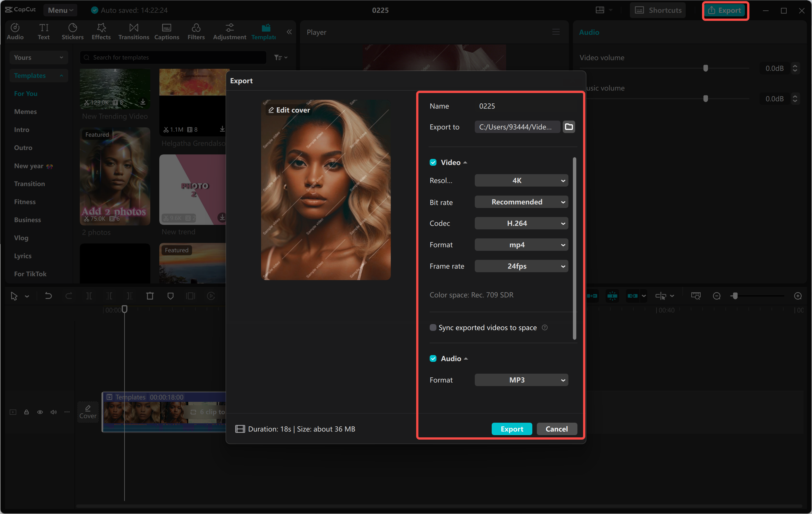812x514 pixels.
Task: Switch to the For You templates category
Action: (x=26, y=93)
